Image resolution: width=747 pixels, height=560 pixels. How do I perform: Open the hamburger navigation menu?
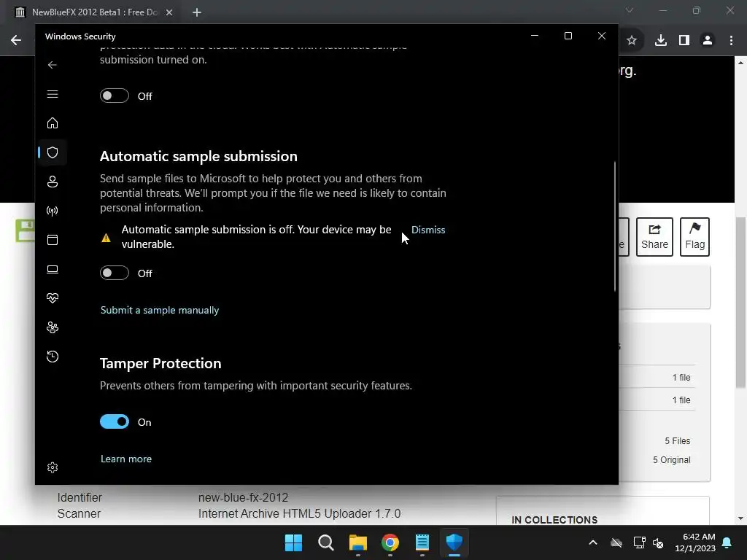(53, 94)
